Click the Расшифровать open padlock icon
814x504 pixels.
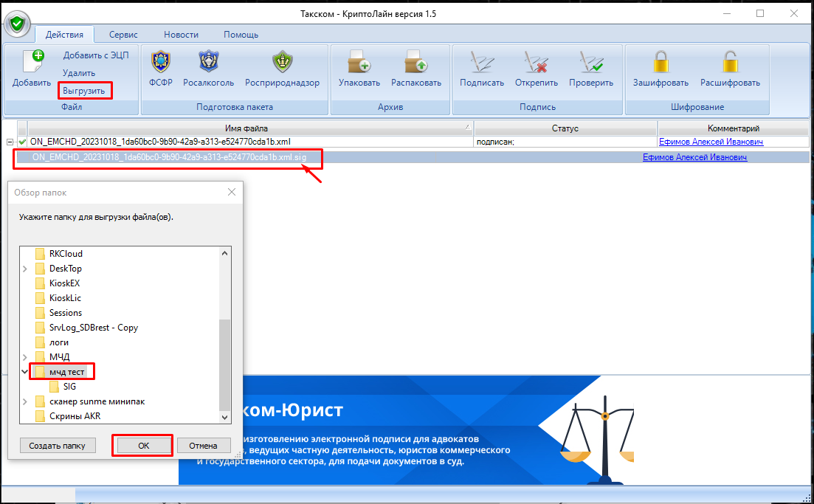(x=730, y=62)
